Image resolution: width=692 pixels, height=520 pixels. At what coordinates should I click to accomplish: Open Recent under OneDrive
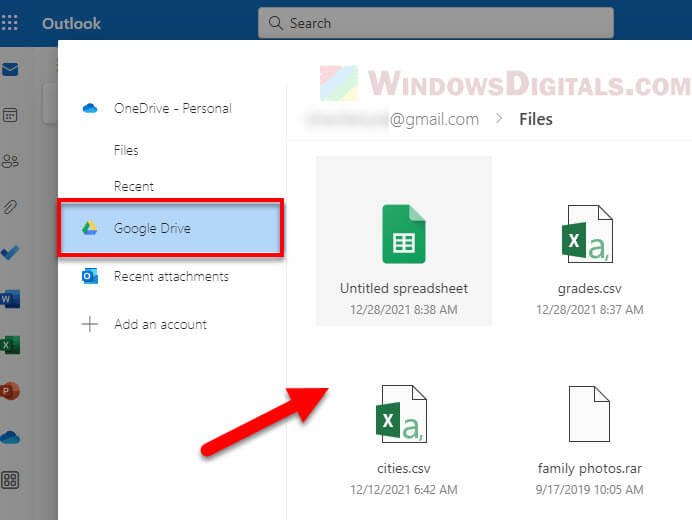134,186
